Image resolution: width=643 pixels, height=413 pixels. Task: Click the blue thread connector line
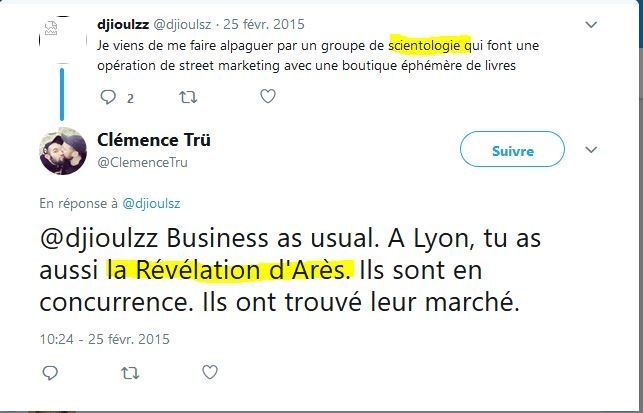point(62,94)
